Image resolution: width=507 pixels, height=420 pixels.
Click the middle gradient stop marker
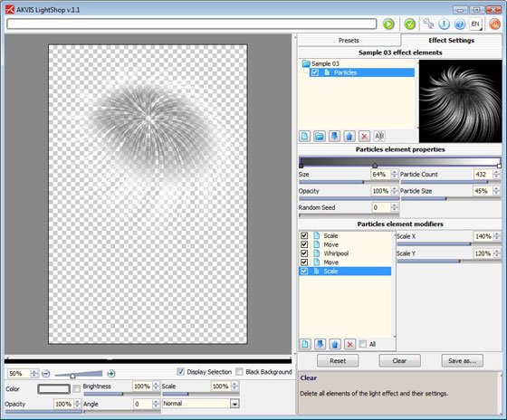(x=375, y=166)
